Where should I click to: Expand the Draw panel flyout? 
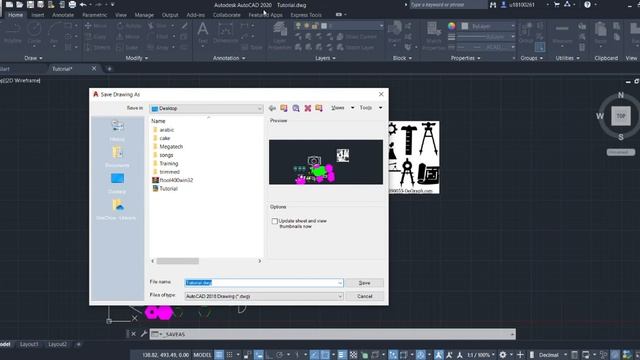pyautogui.click(x=33, y=58)
